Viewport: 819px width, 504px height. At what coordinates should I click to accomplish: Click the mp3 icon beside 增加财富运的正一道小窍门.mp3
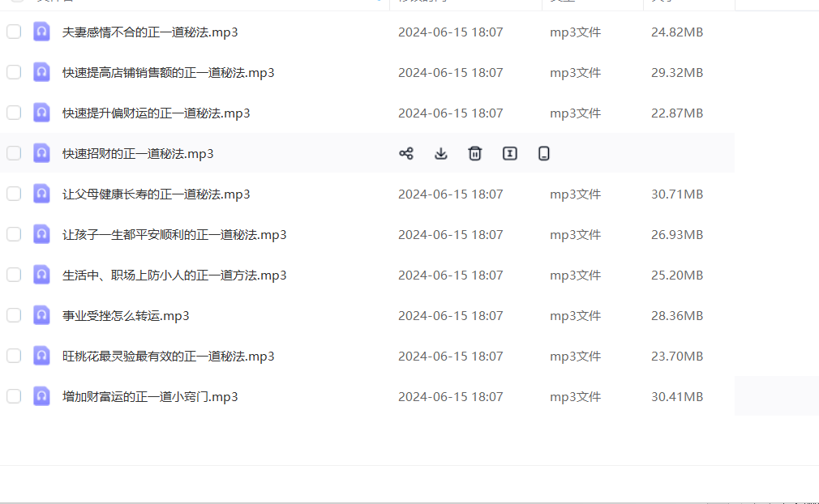point(41,396)
